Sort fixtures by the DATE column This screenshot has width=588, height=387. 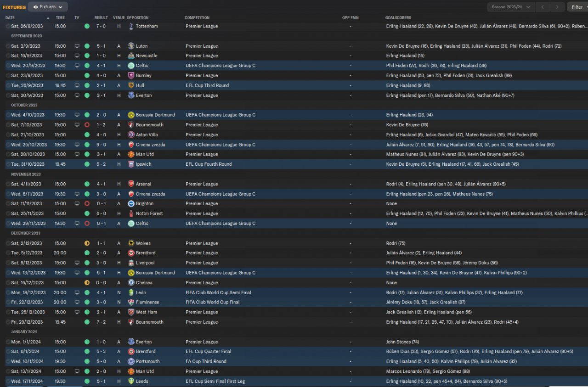pyautogui.click(x=10, y=17)
